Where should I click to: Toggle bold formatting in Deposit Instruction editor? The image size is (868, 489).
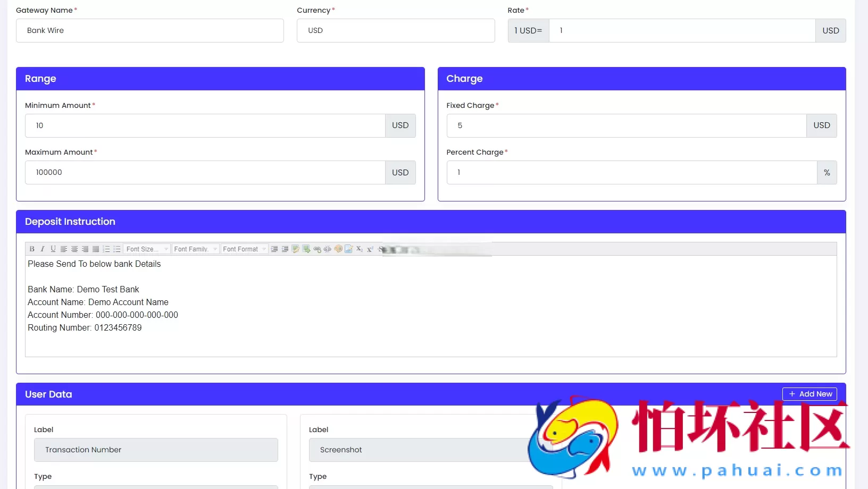[32, 249]
